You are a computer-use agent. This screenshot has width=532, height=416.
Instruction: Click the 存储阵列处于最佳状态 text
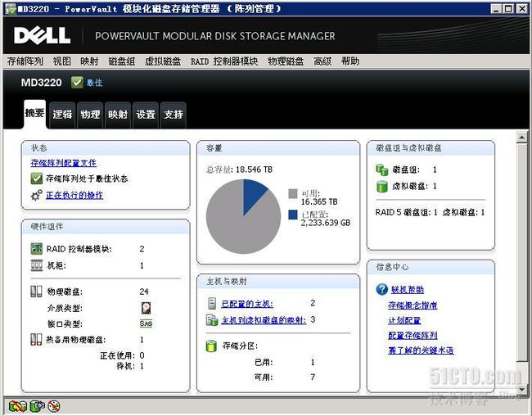click(x=87, y=179)
